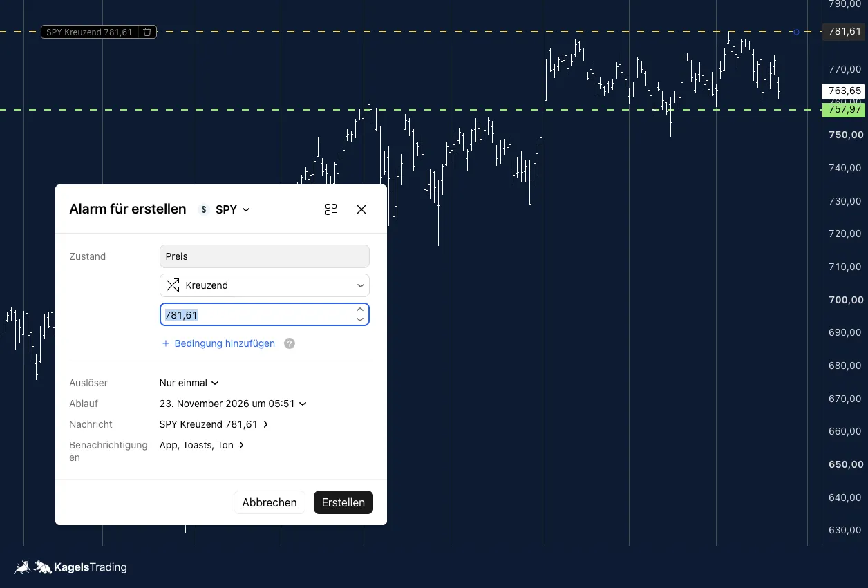
Task: Expand the Nur einmal trigger dropdown
Action: (189, 383)
